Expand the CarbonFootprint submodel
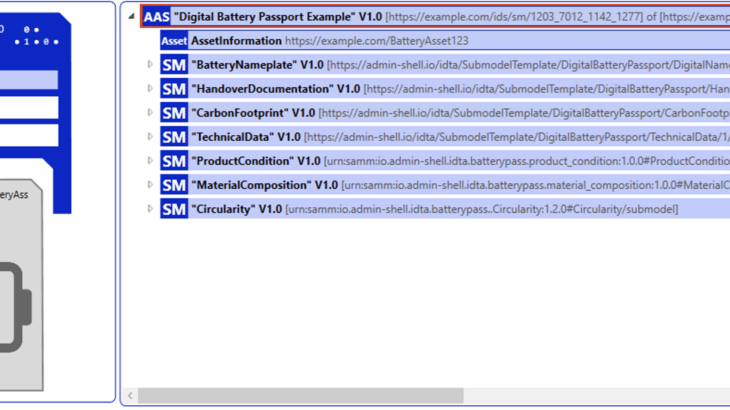Image resolution: width=730 pixels, height=410 pixels. (x=150, y=113)
